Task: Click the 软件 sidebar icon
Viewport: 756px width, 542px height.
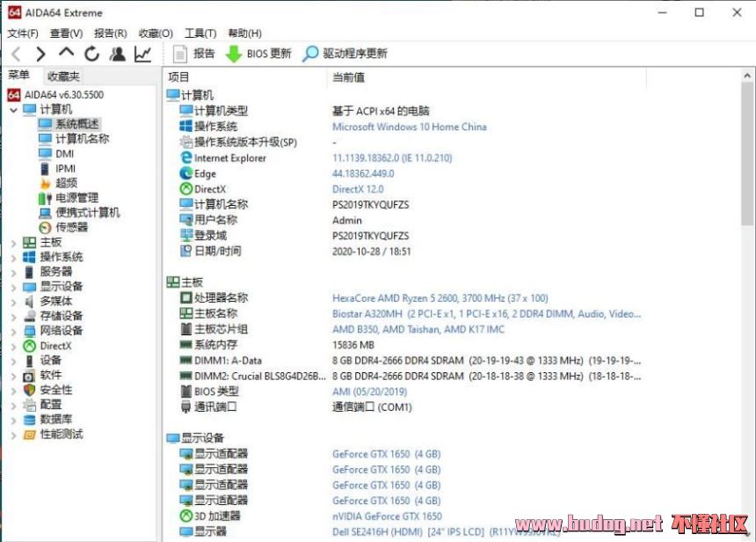Action: tap(29, 376)
